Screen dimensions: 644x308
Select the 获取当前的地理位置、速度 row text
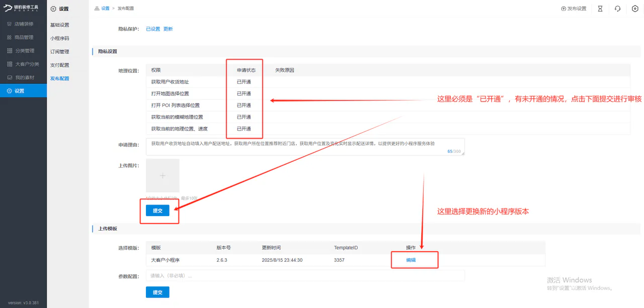point(180,129)
